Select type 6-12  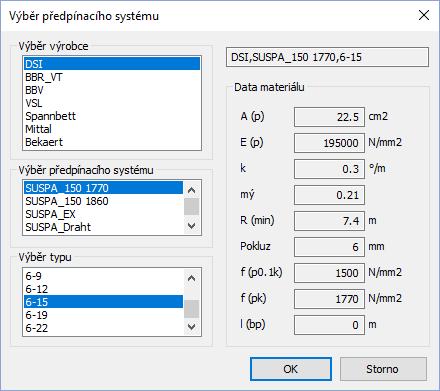coord(103,289)
